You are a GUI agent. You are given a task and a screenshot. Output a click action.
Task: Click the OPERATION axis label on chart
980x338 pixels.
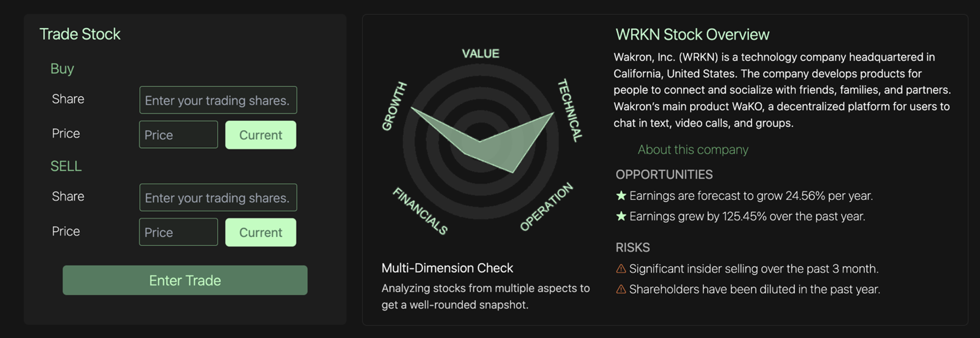[546, 206]
